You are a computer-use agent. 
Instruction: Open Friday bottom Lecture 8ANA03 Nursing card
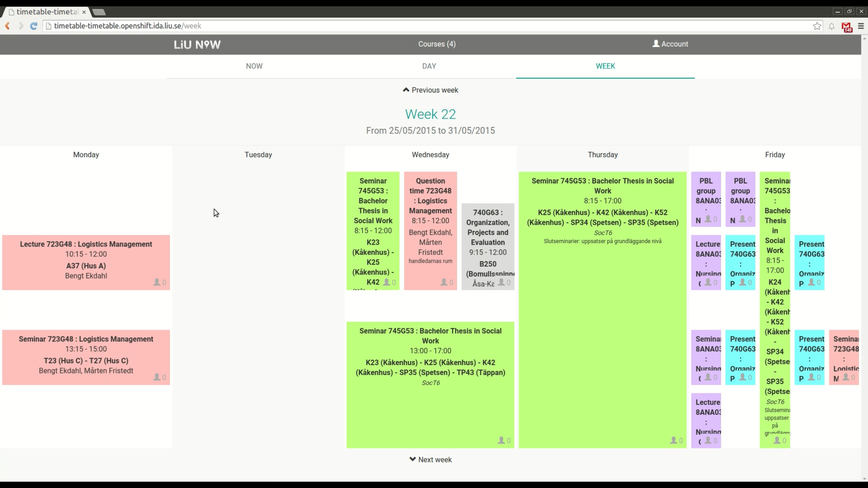pyautogui.click(x=706, y=421)
